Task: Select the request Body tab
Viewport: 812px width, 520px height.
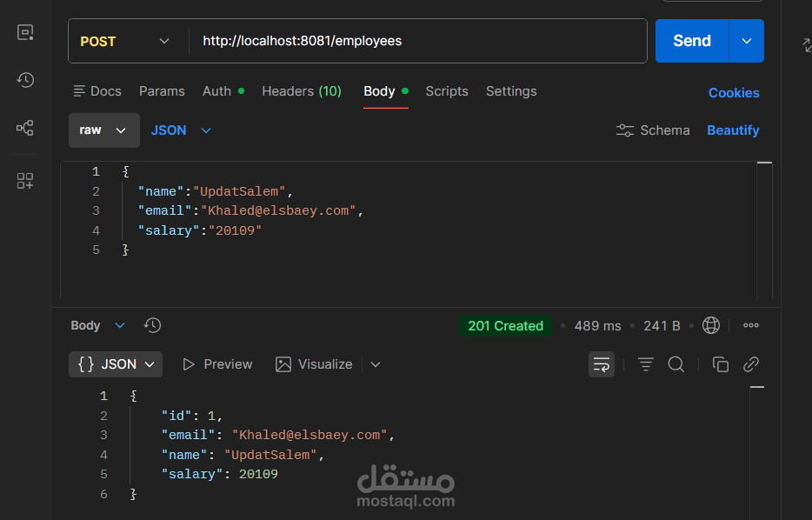Action: (386, 91)
